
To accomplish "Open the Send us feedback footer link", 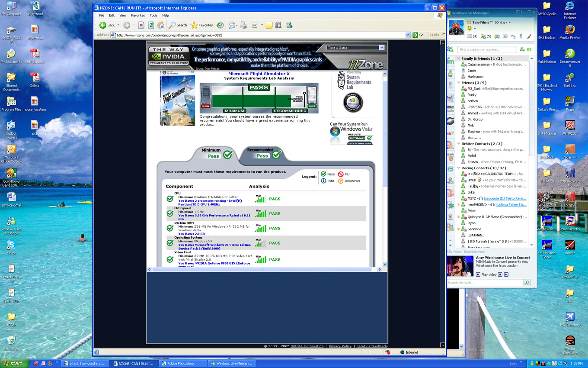I will tap(372, 346).
